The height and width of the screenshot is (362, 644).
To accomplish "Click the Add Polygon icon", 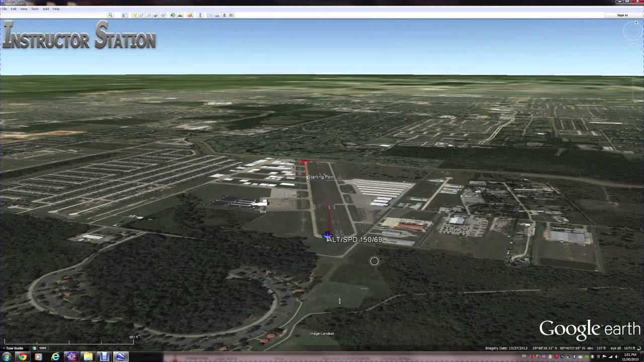I will pos(142,15).
